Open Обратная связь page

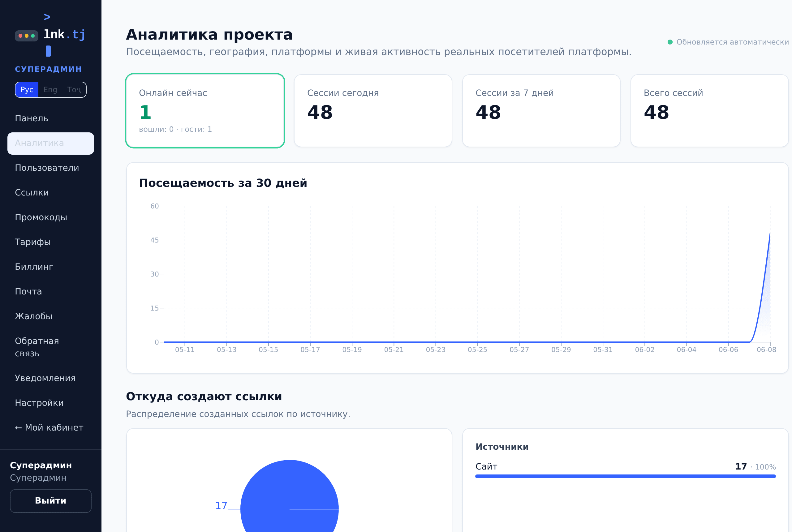click(50, 347)
